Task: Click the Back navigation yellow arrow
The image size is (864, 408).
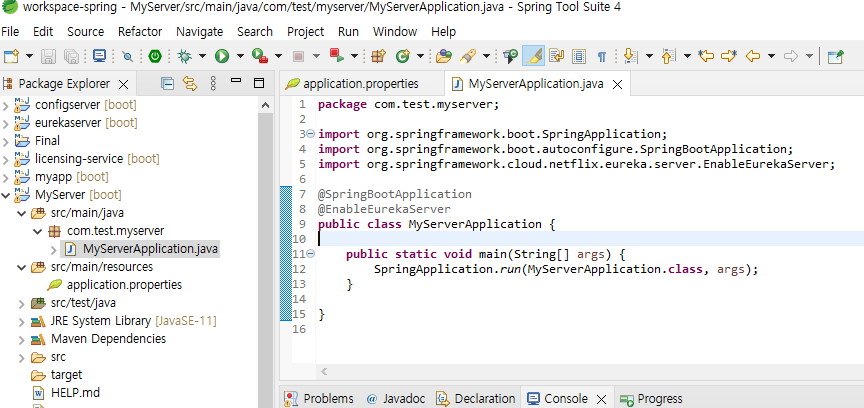Action: click(x=753, y=56)
